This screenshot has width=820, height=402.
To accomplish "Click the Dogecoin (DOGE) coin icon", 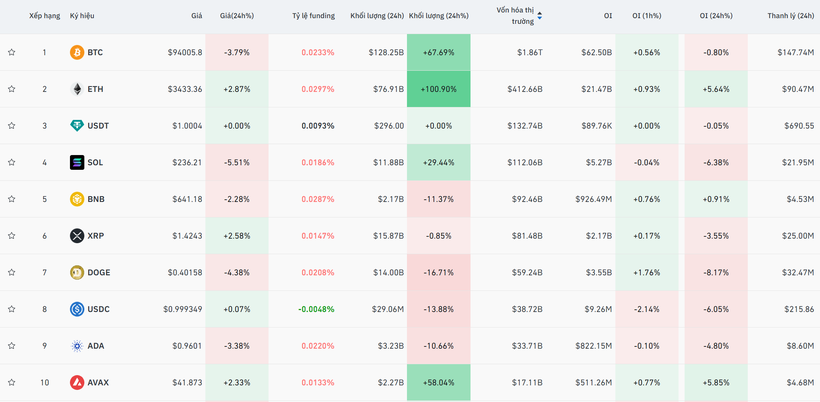I will click(77, 272).
